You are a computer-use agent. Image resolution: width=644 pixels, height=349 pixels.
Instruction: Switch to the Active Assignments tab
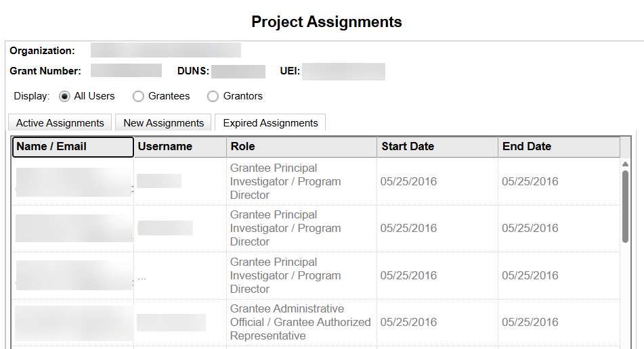tap(60, 123)
